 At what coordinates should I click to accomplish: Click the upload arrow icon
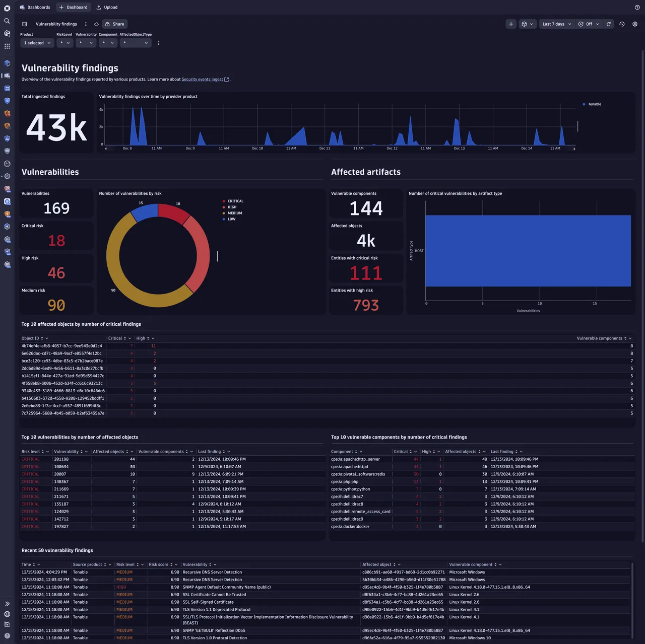click(x=99, y=8)
